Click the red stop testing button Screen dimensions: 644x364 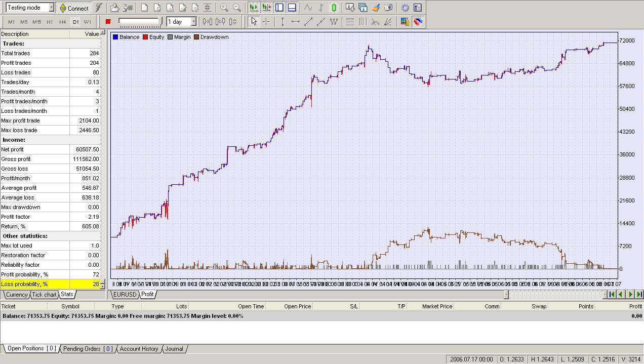(x=108, y=22)
